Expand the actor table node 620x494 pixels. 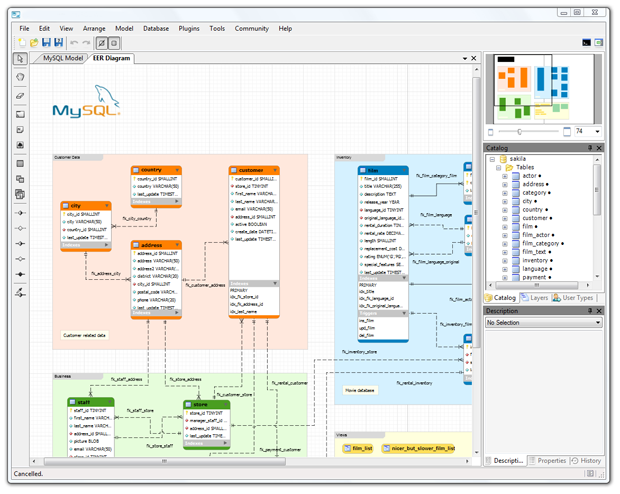pyautogui.click(x=505, y=176)
